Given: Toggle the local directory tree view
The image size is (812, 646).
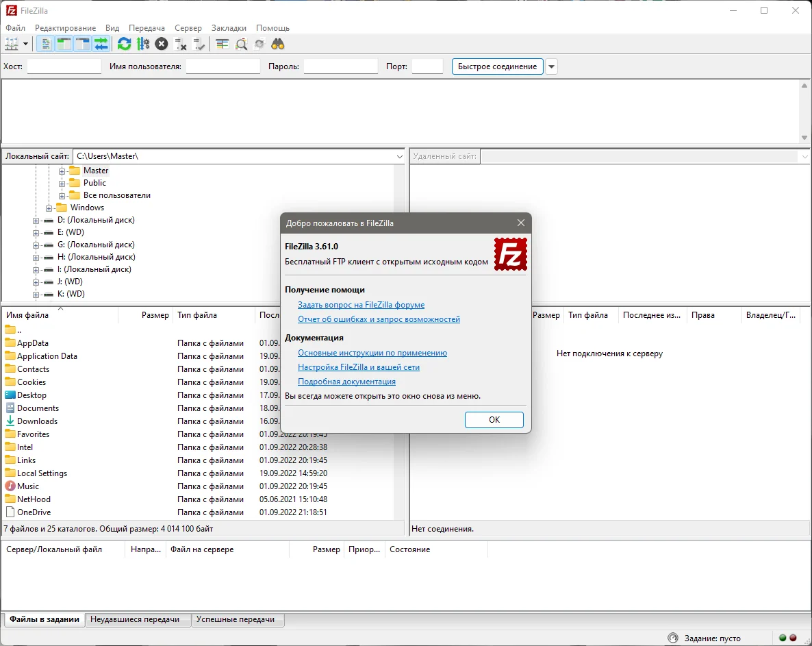Looking at the screenshot, I should (64, 44).
